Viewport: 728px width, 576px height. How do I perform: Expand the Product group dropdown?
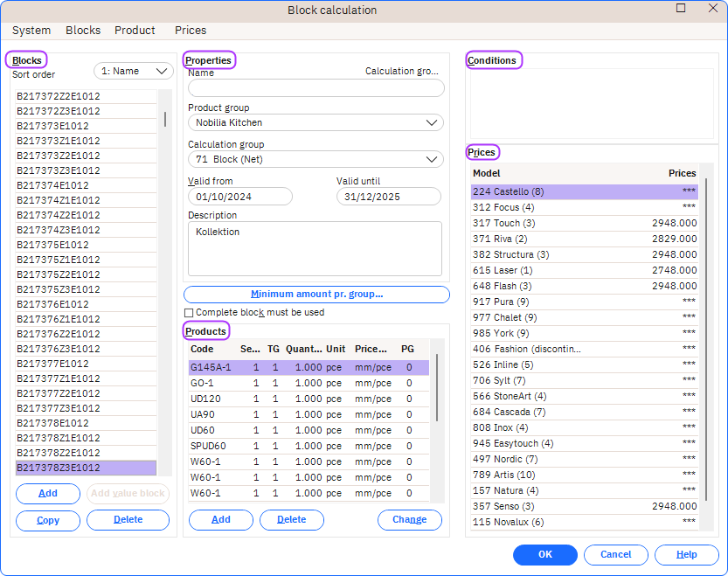315,123
